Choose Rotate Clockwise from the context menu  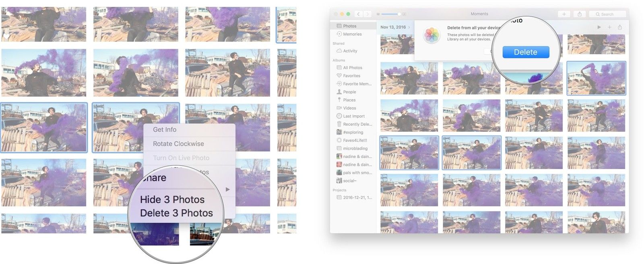[x=178, y=143]
